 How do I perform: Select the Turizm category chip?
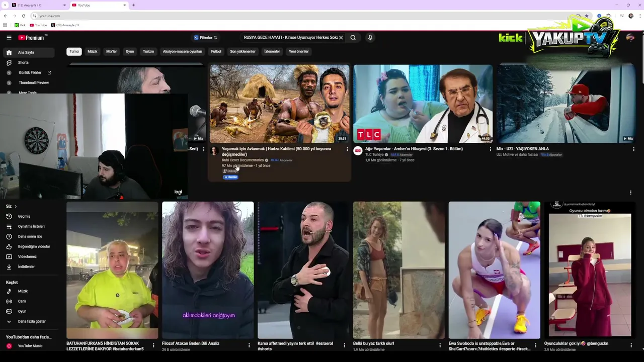[148, 51]
